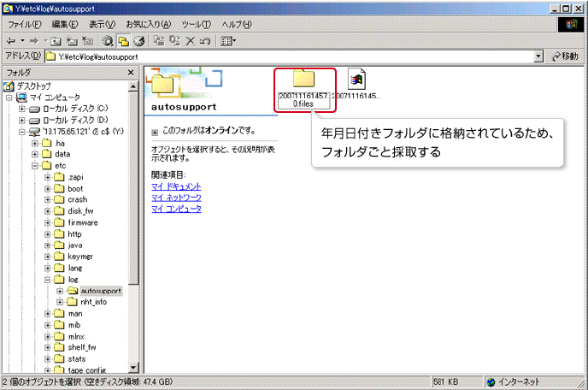Click the java folder icon in tree
This screenshot has height=390, width=588.
point(59,245)
